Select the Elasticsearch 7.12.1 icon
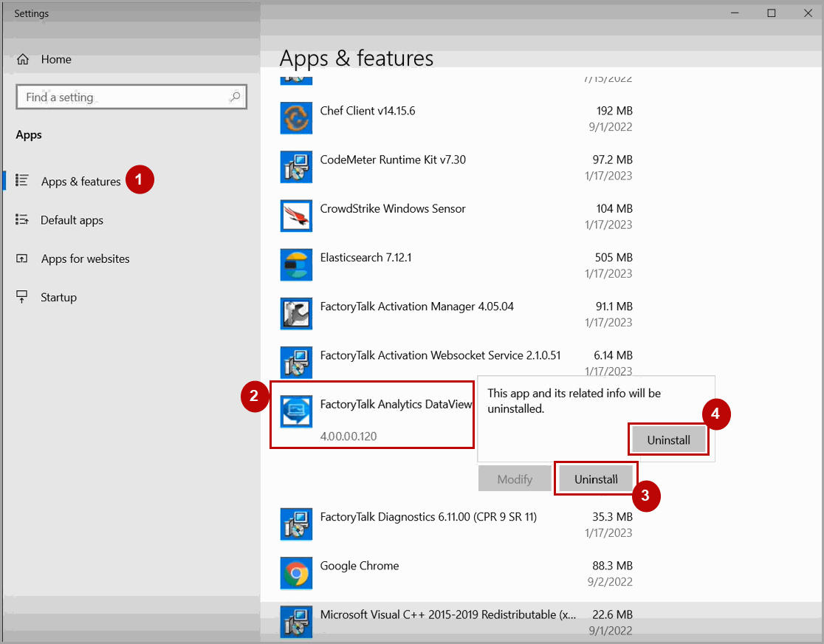 point(296,265)
